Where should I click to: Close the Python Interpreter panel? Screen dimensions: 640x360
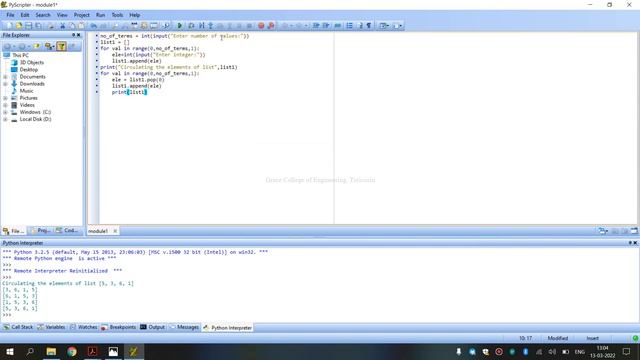[x=635, y=243]
